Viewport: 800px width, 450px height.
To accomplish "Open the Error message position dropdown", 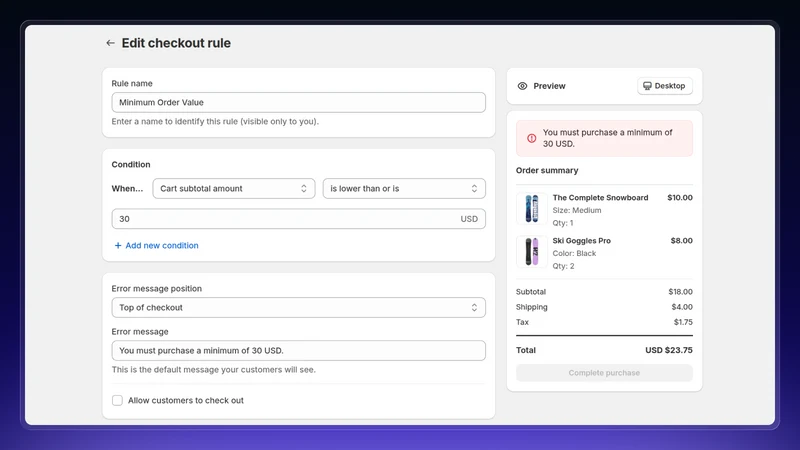I will (x=298, y=308).
